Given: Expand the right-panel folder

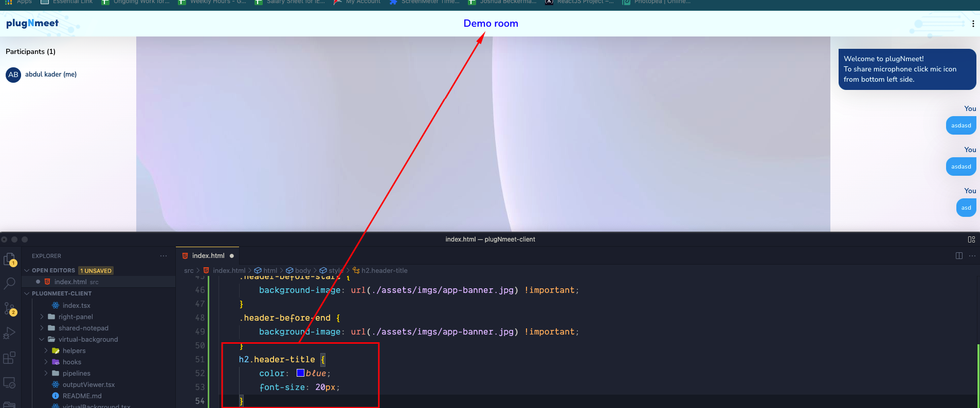Looking at the screenshot, I should click(42, 317).
